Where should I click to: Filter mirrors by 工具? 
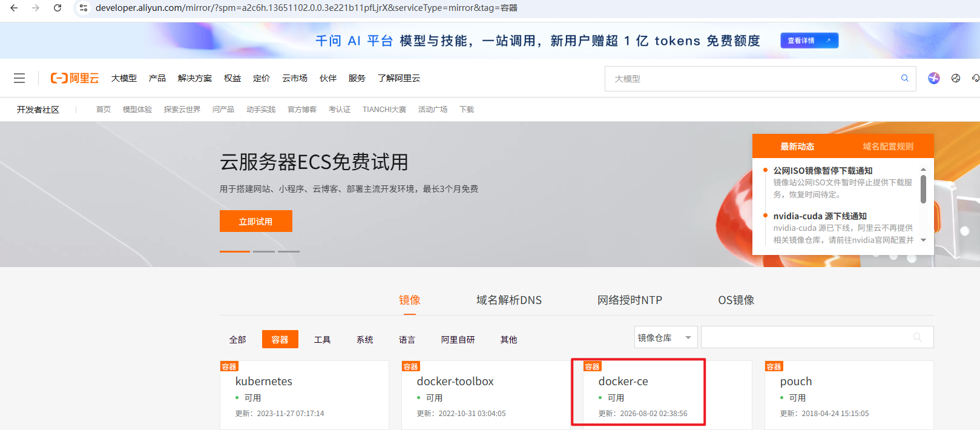[x=323, y=340]
